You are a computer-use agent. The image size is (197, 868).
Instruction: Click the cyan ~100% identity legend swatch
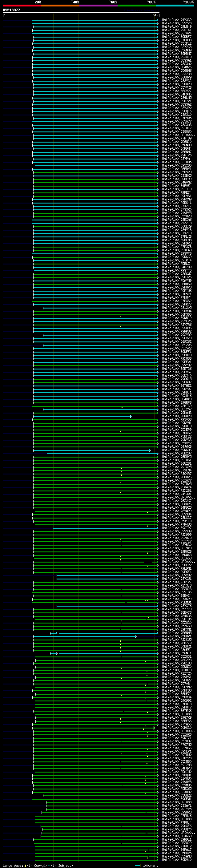(x=175, y=6)
